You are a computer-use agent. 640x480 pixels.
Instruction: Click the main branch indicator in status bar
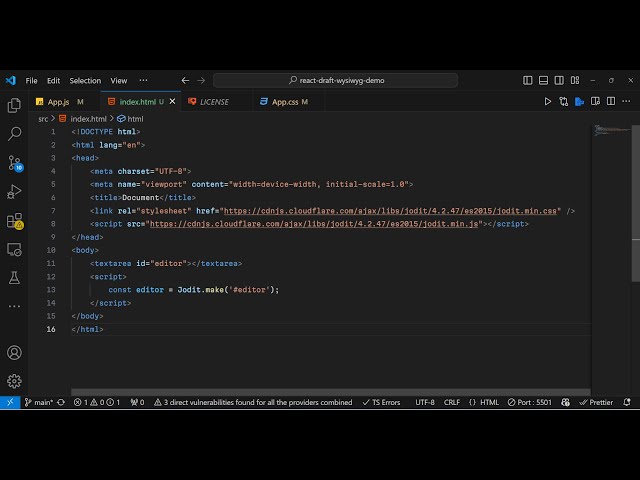(x=40, y=402)
